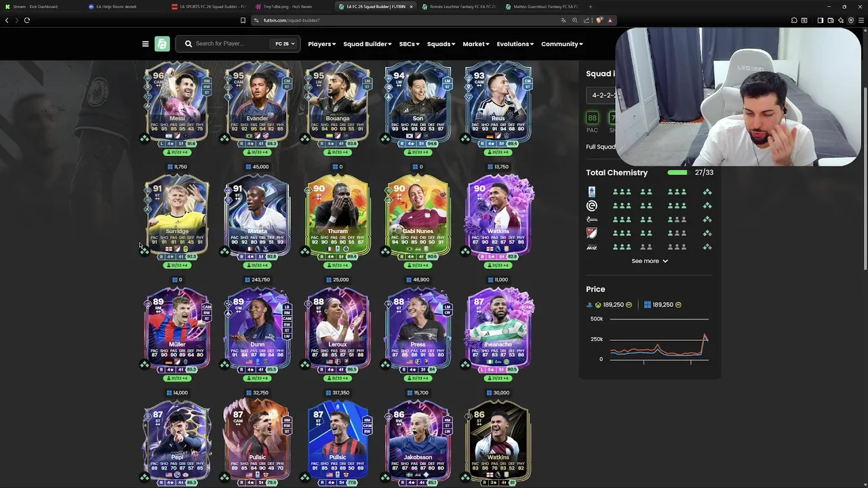Image resolution: width=868 pixels, height=488 pixels.
Task: Switch to Romée Leuchter Fantasy FC tab
Action: pyautogui.click(x=458, y=7)
